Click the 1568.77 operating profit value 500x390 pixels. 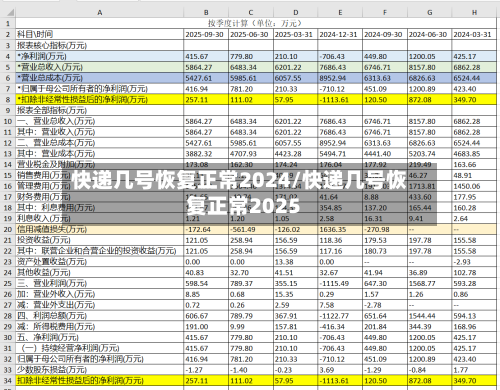tap(422, 283)
